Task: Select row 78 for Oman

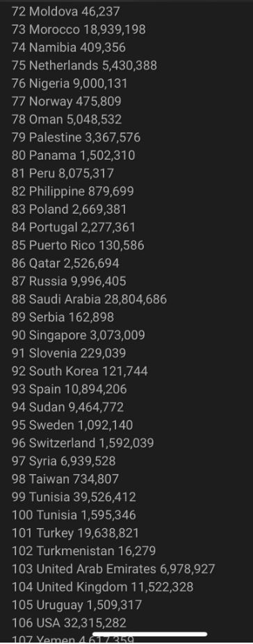Action: coord(67,119)
